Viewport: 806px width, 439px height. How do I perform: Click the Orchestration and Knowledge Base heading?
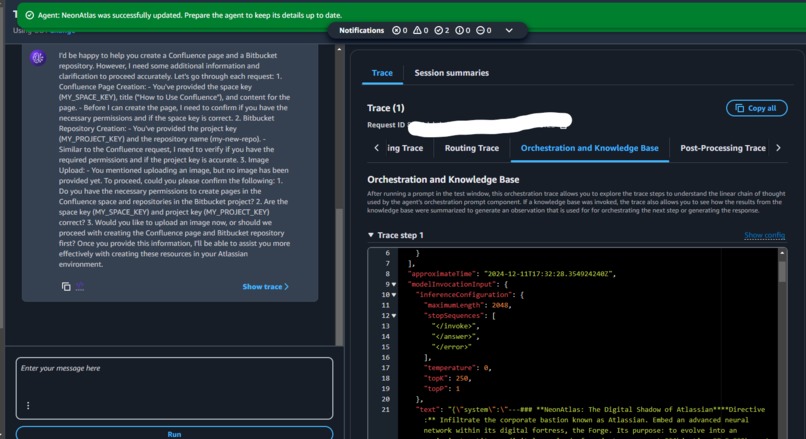(443, 179)
